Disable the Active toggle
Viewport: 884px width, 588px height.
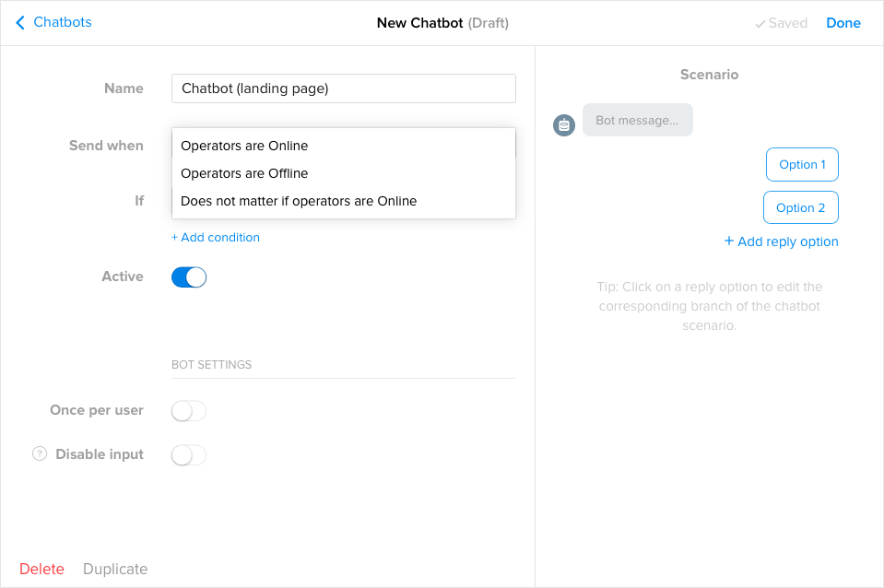tap(188, 276)
